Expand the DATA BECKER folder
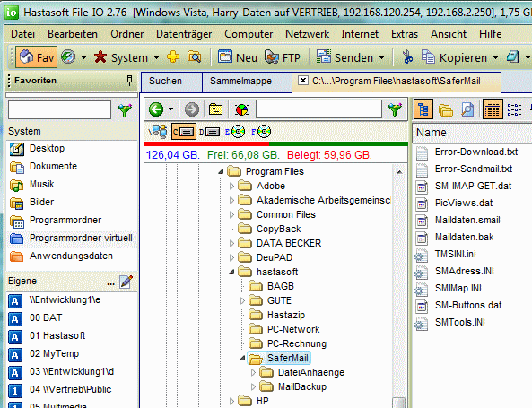 pos(231,243)
